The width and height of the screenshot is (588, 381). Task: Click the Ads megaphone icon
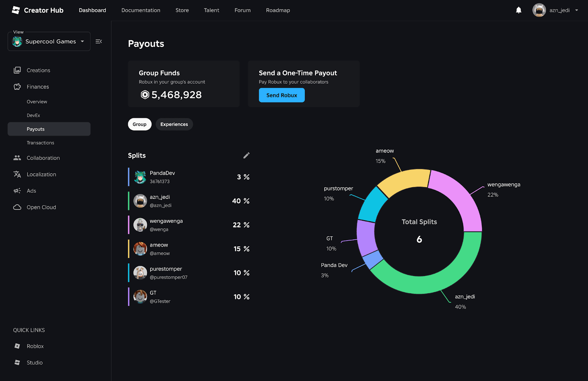(17, 191)
